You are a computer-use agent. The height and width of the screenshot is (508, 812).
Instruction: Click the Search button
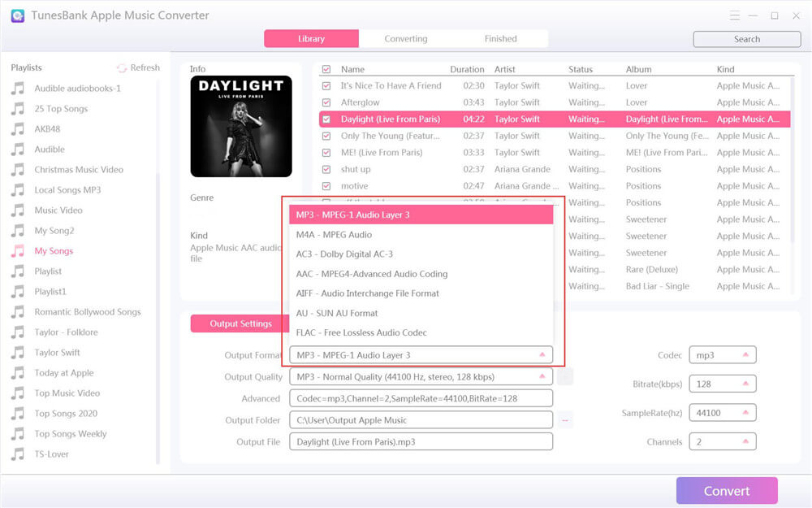[x=747, y=39]
